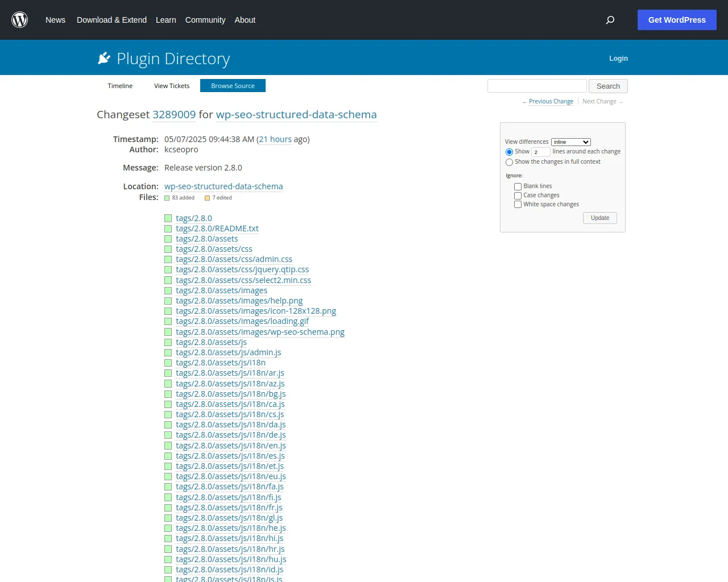This screenshot has width=728, height=582.
Task: Go to Previous Change link
Action: (551, 101)
